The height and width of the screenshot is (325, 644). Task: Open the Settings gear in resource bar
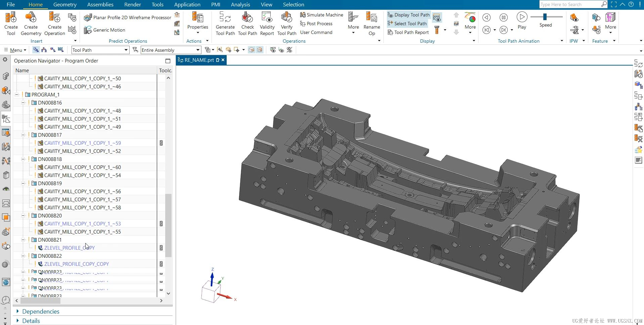(x=5, y=59)
